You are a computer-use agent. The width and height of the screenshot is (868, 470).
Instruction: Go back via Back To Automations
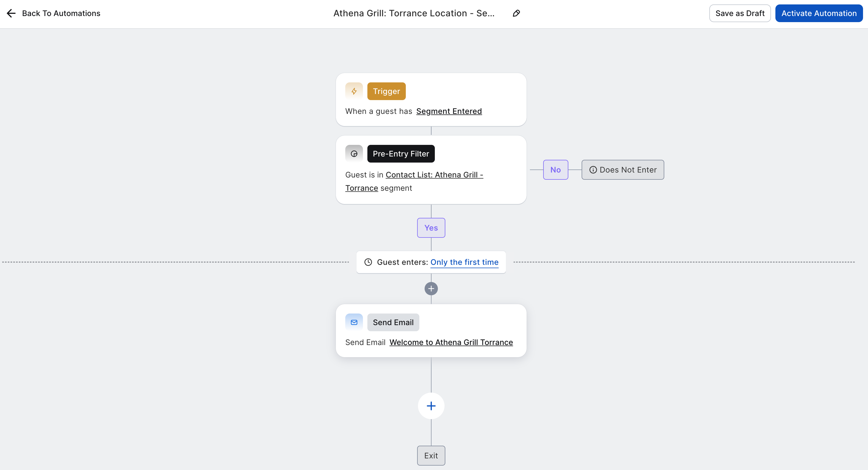click(61, 13)
